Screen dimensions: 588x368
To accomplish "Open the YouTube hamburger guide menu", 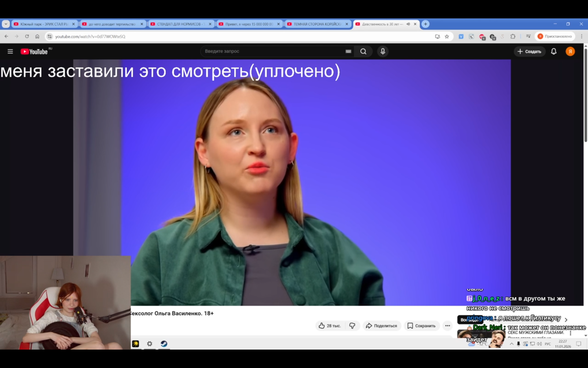I will [x=10, y=52].
